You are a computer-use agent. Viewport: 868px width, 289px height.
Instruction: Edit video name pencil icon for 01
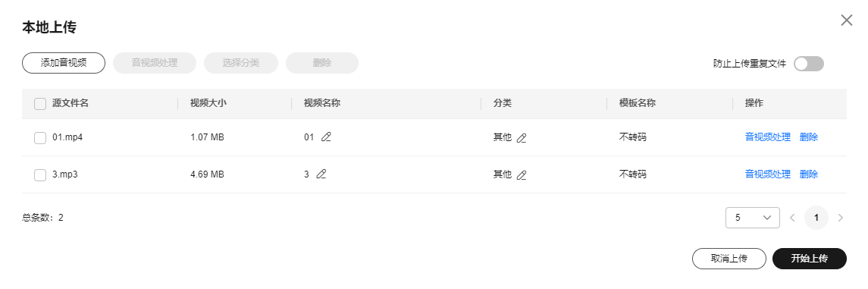pos(326,137)
